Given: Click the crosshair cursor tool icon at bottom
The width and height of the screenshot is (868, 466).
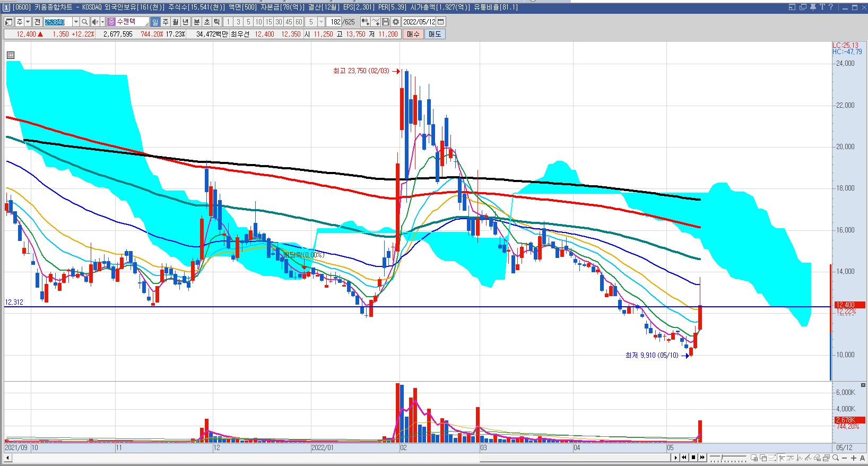Looking at the screenshot, I should pos(782,458).
